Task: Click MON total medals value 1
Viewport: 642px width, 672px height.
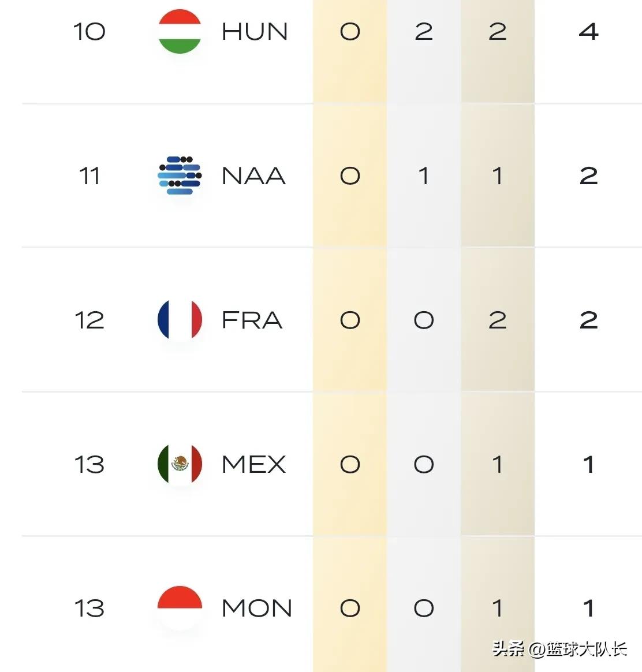Action: pos(589,608)
